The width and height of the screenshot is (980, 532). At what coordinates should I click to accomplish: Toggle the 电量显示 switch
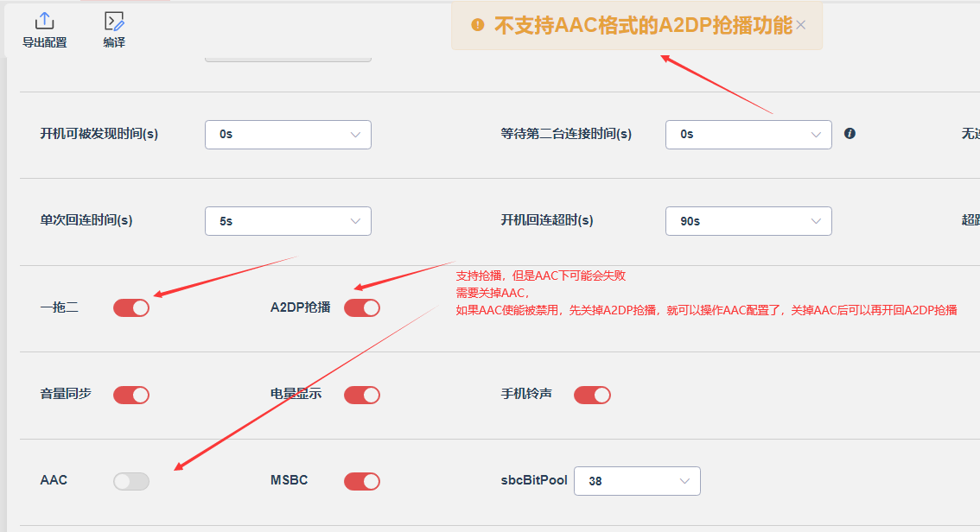362,395
